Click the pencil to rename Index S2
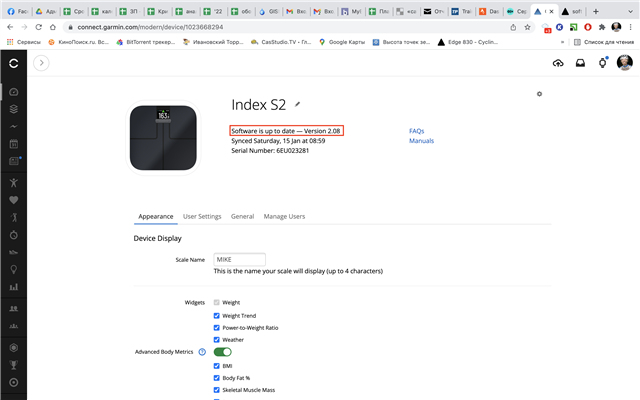The image size is (640, 400). 298,104
